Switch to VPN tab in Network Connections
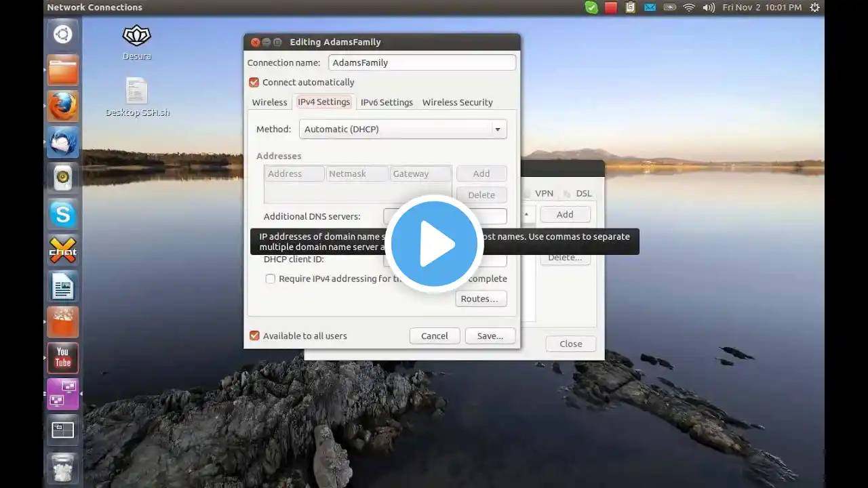Viewport: 868px width, 488px height. coord(544,193)
